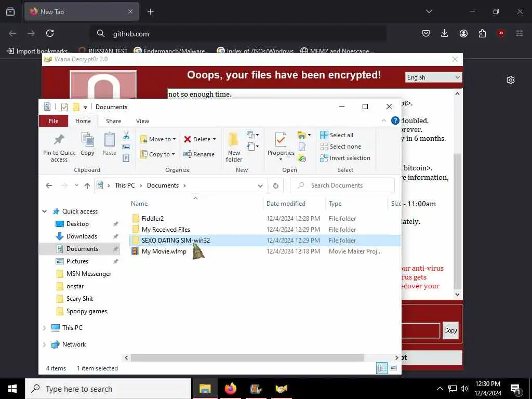Reload the Firefox page
Image resolution: width=532 pixels, height=399 pixels.
tap(50, 33)
